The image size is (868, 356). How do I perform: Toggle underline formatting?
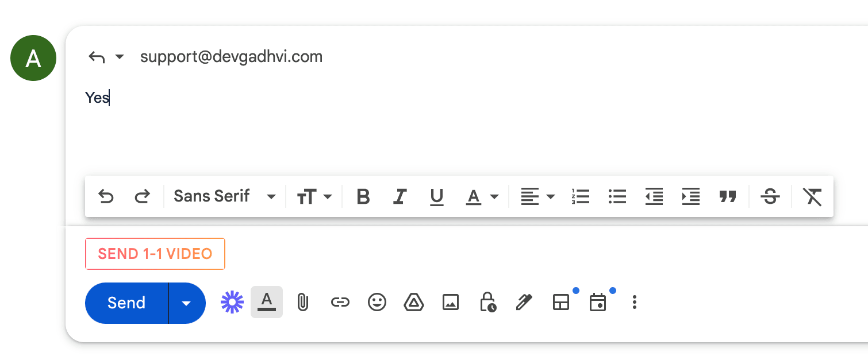coord(437,197)
